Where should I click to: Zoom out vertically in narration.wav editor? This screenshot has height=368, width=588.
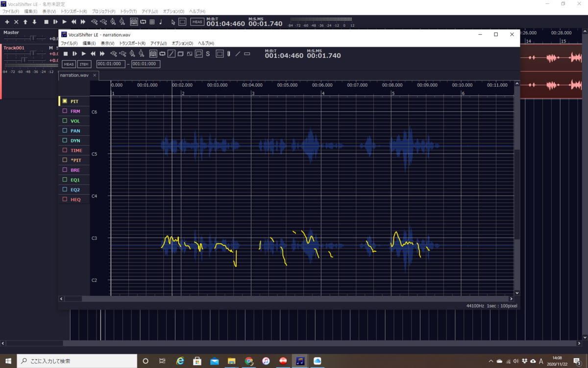tap(141, 53)
